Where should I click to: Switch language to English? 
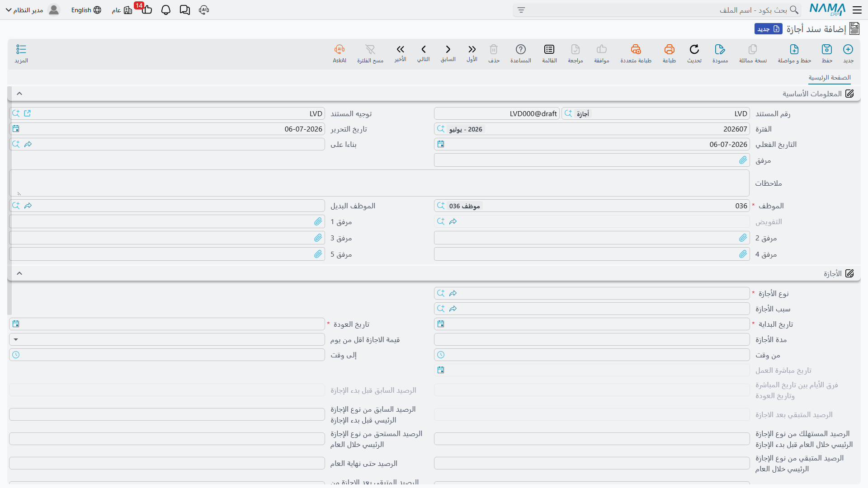pyautogui.click(x=86, y=10)
